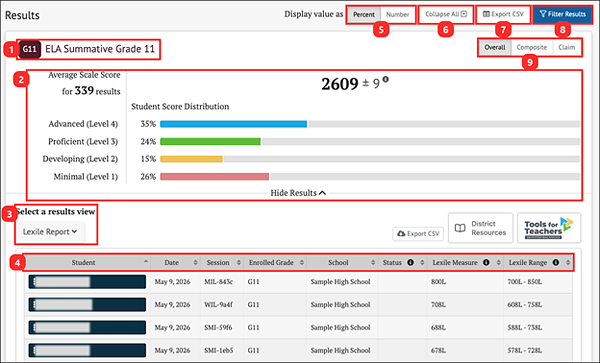Click Sample High School in the 800L row
The width and height of the screenshot is (600, 363).
(x=340, y=282)
